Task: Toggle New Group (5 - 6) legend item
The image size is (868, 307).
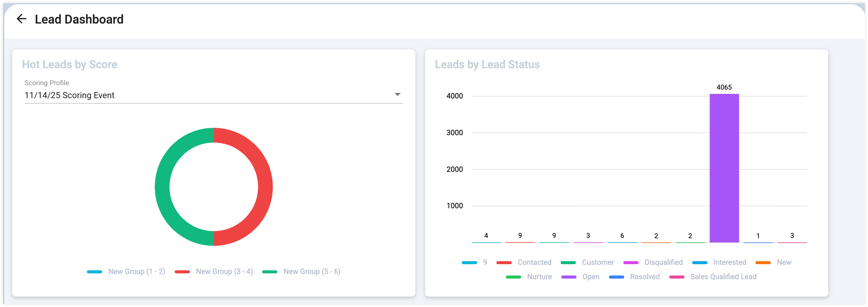Action: [301, 271]
